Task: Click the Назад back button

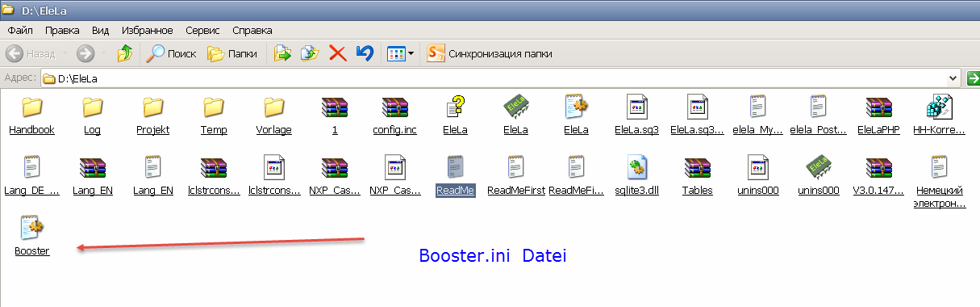Action: click(31, 53)
